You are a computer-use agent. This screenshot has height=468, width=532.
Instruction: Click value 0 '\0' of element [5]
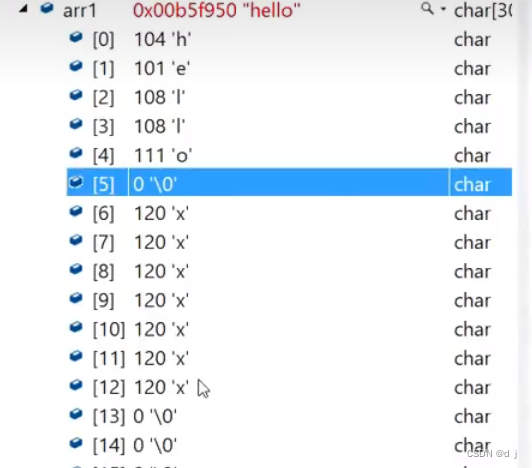pos(155,184)
